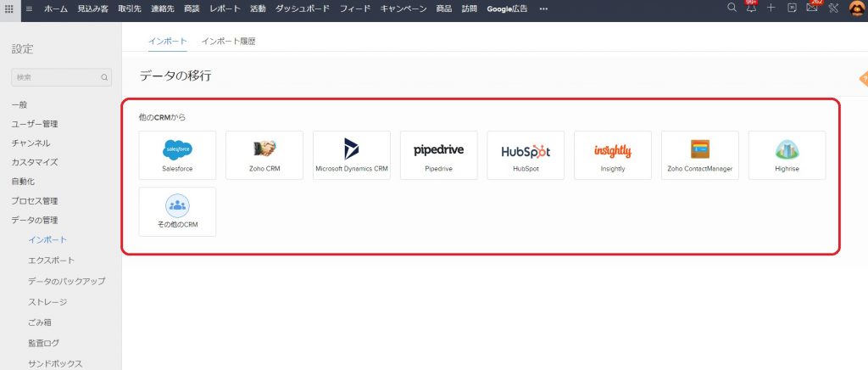Select Pipedrive migration card
868x370 pixels.
tap(438, 155)
